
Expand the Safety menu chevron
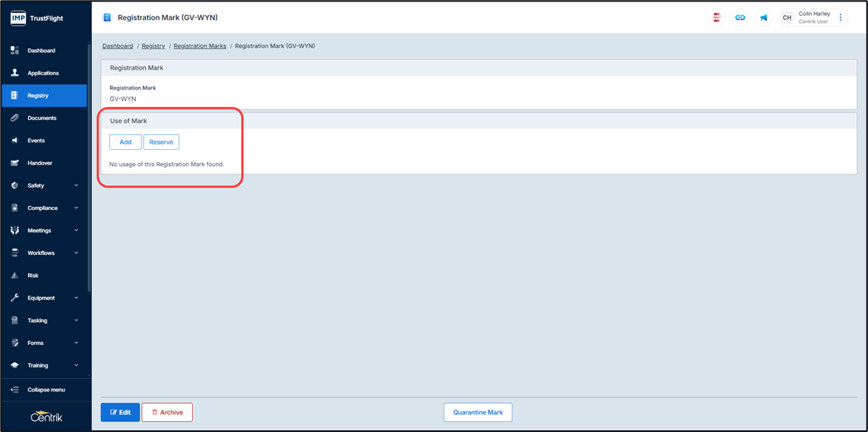point(76,185)
